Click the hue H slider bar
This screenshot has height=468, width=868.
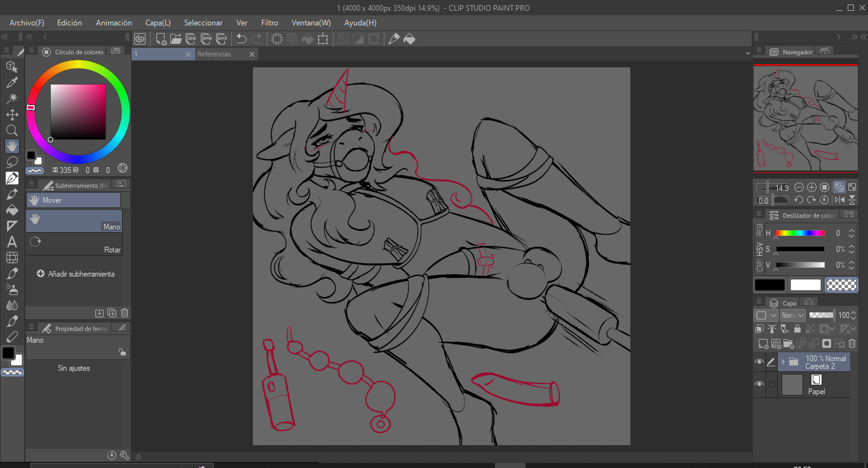(x=800, y=233)
